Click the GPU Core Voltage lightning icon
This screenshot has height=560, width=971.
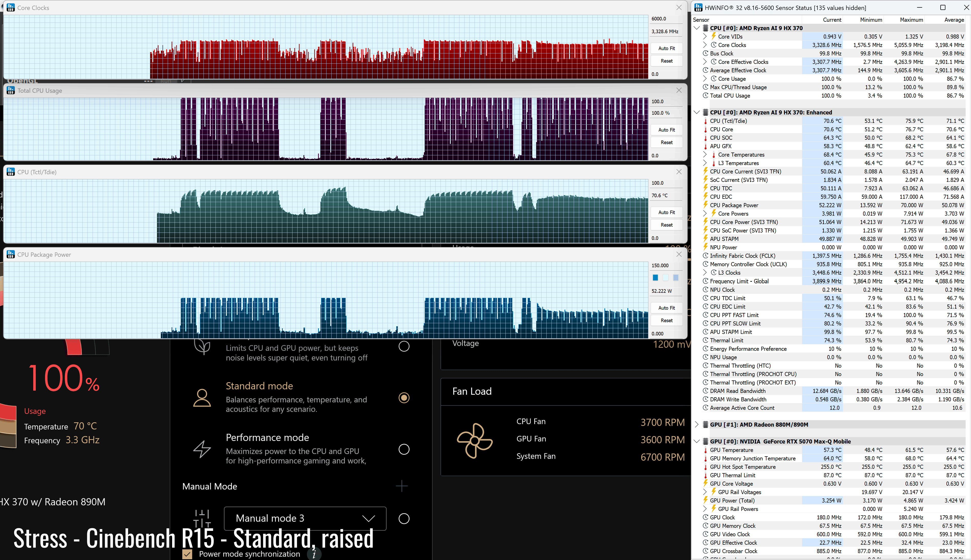705,483
